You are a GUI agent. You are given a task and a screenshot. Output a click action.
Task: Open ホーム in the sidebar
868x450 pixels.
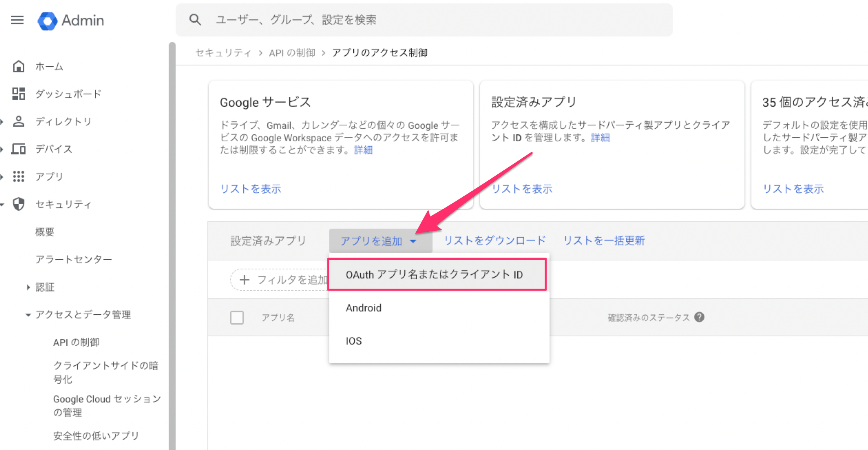tap(49, 67)
